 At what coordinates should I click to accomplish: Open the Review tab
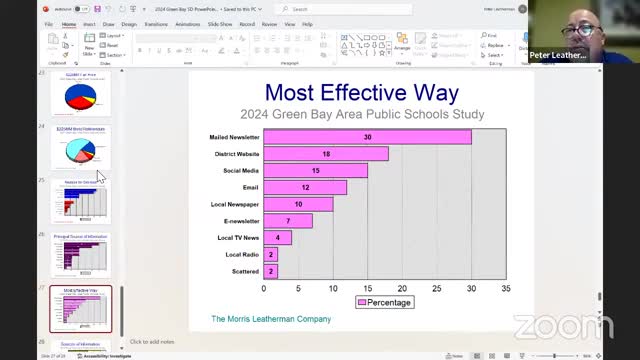tap(269, 24)
